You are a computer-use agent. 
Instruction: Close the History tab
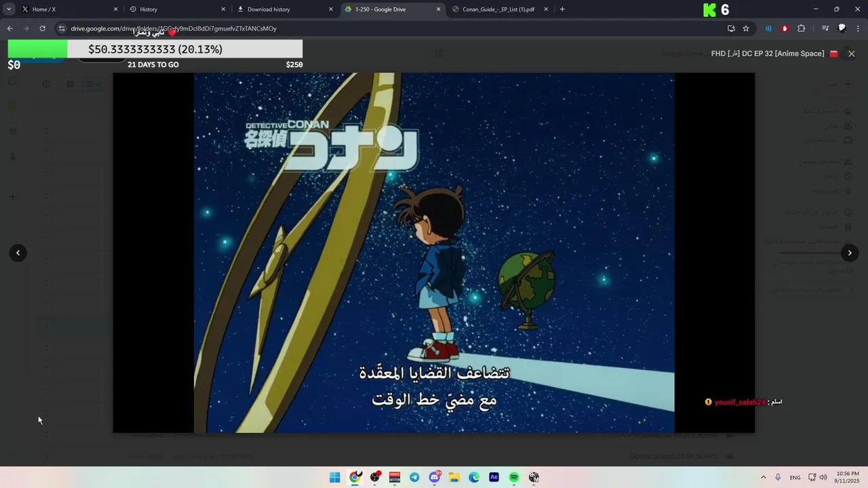[x=223, y=9]
